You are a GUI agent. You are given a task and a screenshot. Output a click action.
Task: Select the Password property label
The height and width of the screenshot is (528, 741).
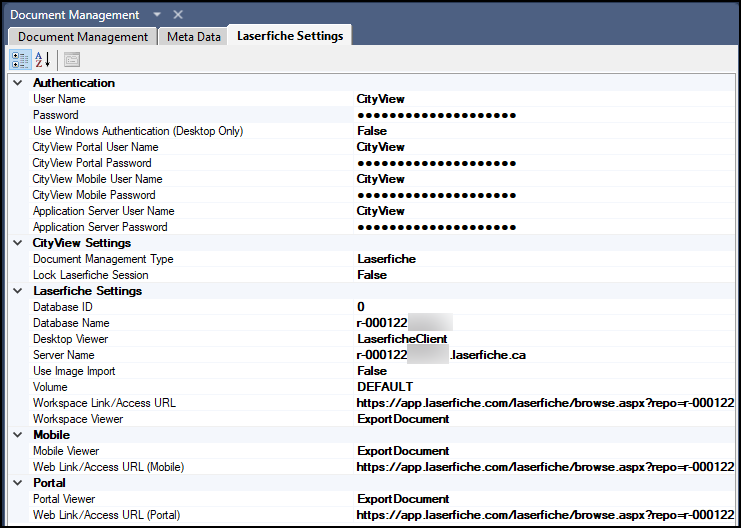(x=56, y=115)
